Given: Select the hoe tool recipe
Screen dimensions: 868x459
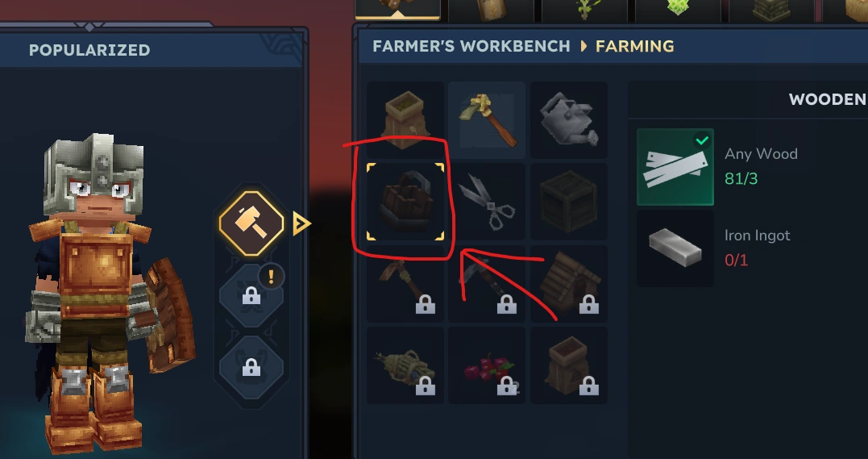Looking at the screenshot, I should [487, 119].
